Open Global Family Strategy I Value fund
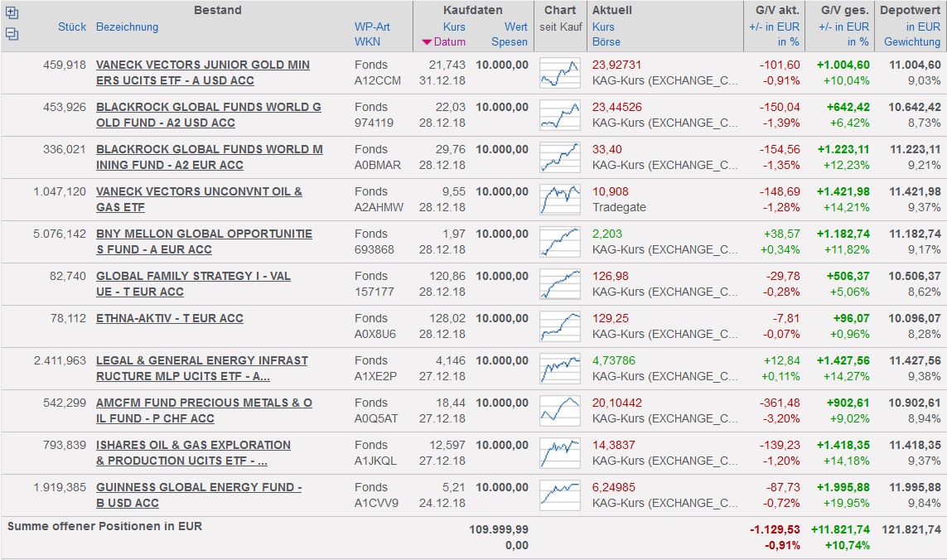 click(193, 284)
